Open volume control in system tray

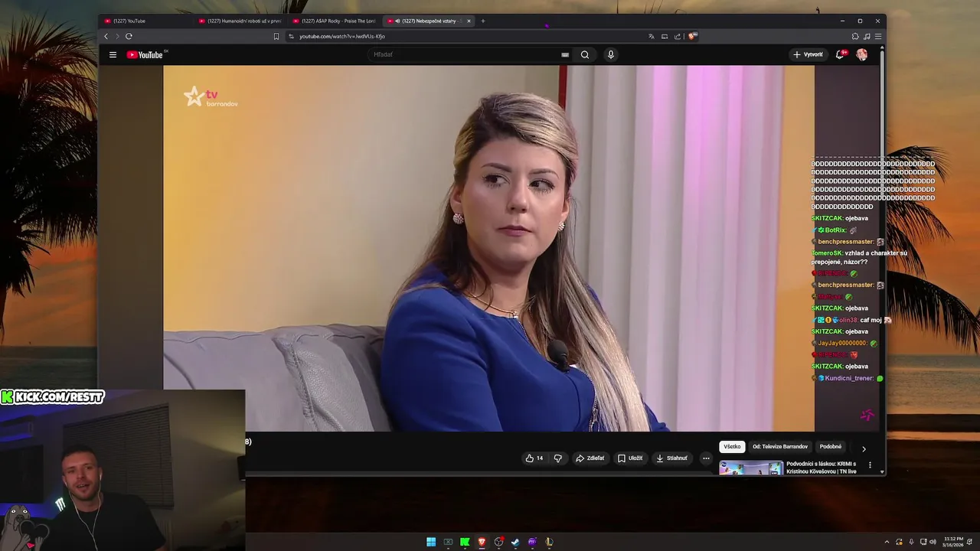point(933,542)
